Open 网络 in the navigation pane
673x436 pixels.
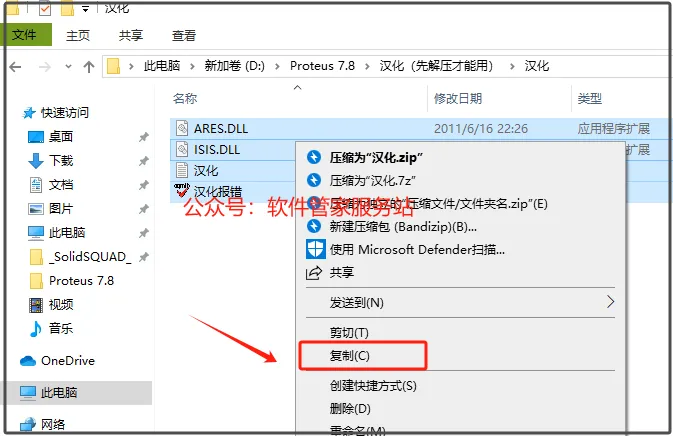(53, 425)
